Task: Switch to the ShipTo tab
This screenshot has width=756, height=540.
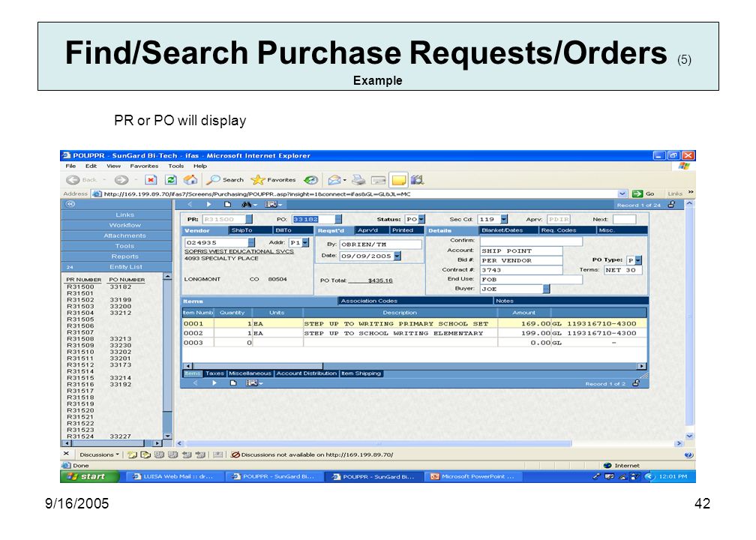Action: (x=241, y=230)
